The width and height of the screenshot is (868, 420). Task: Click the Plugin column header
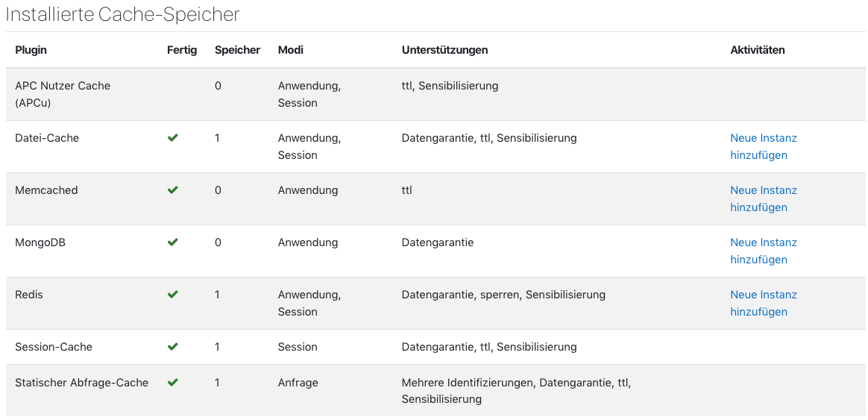point(31,50)
